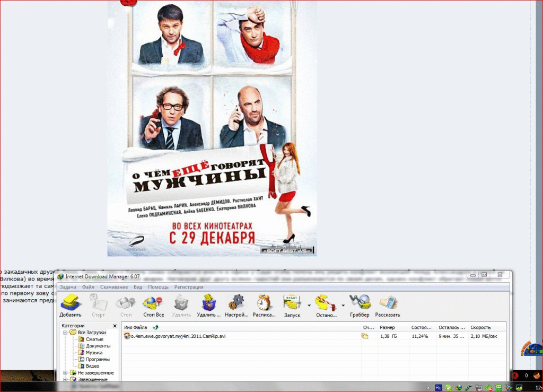Viewport: 543px width, 392px height.
Task: Sort by Состоя... column header
Action: (423, 327)
